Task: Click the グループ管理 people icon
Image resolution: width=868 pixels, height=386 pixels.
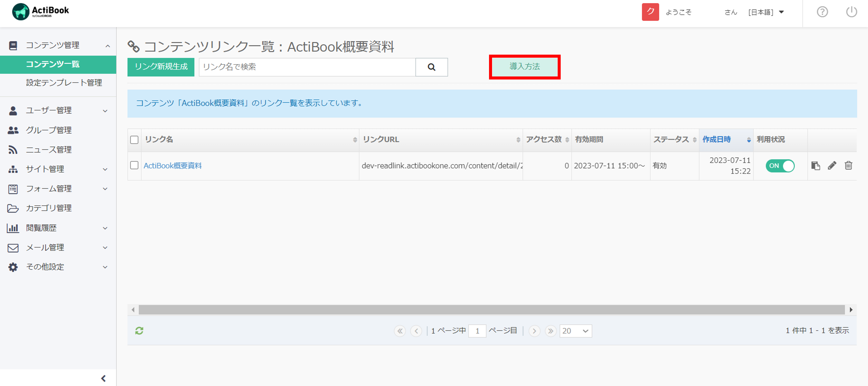Action: point(13,130)
